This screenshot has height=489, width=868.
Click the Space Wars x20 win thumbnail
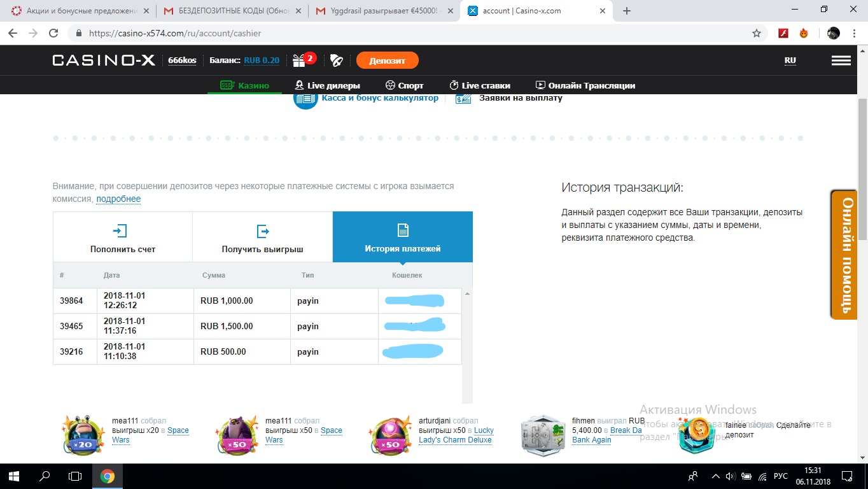tap(83, 436)
